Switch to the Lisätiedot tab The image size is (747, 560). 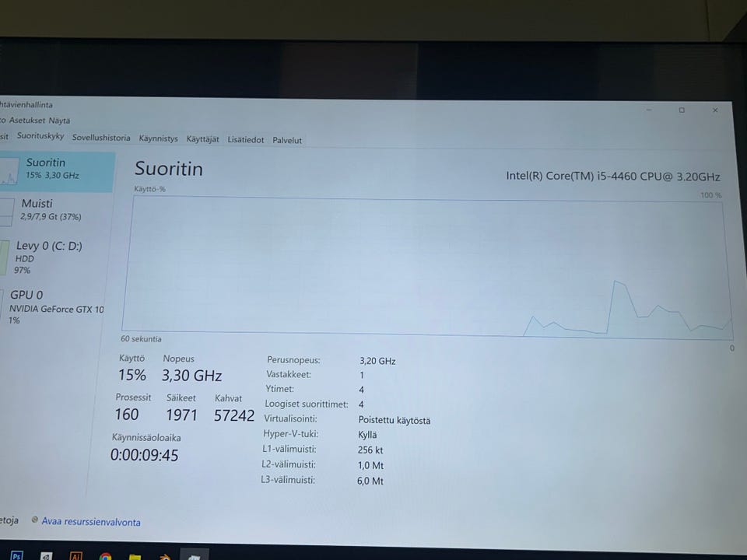click(245, 139)
